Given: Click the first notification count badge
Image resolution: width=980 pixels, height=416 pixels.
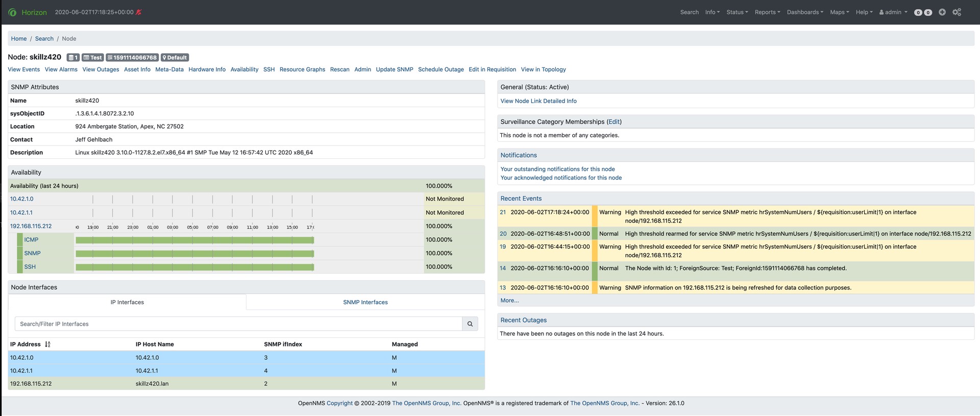Looking at the screenshot, I should coord(918,13).
